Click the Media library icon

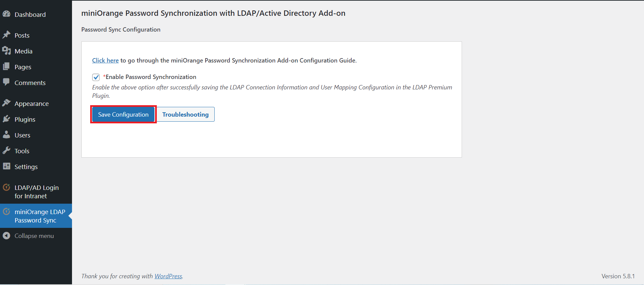(x=6, y=51)
